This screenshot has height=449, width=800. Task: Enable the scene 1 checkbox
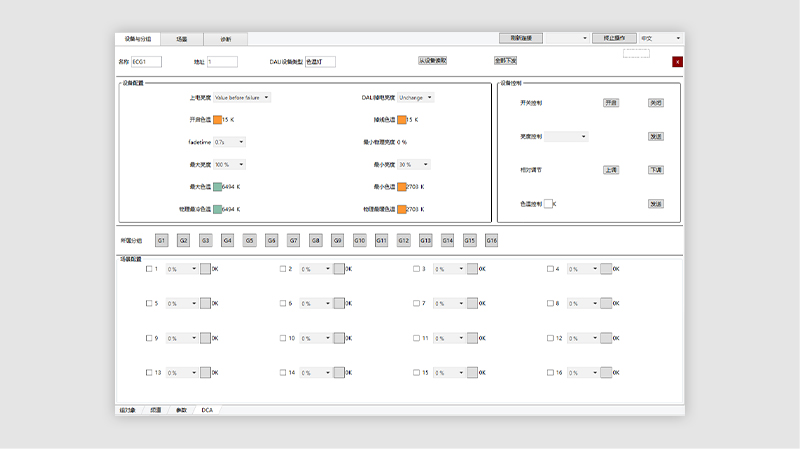pyautogui.click(x=150, y=269)
